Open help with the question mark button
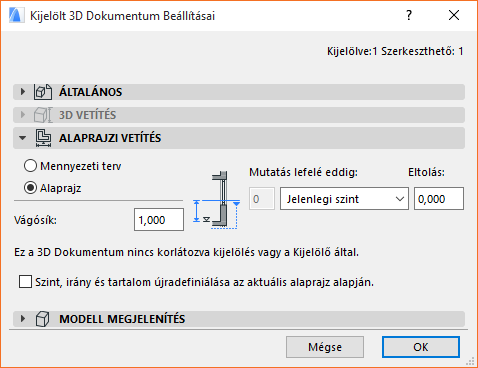 (x=409, y=15)
